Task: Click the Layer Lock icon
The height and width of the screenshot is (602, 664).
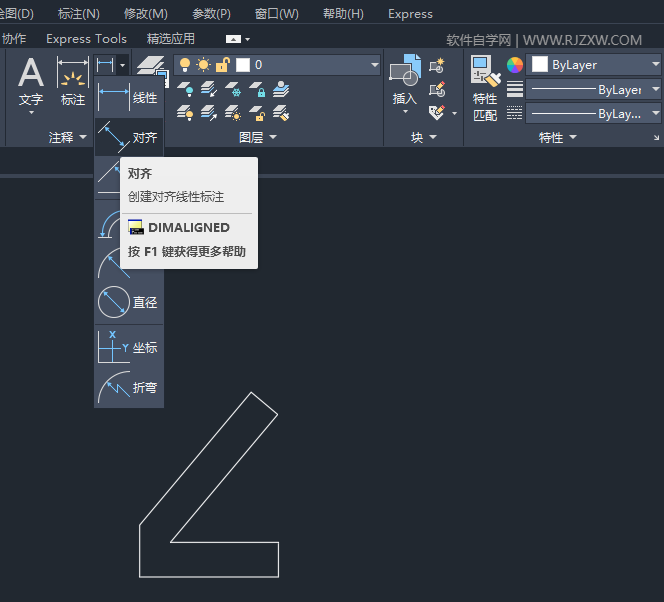Action: 257,89
